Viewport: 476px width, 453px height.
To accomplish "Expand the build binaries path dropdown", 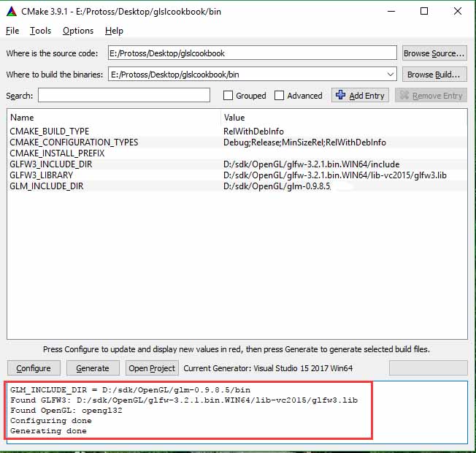I will [391, 75].
